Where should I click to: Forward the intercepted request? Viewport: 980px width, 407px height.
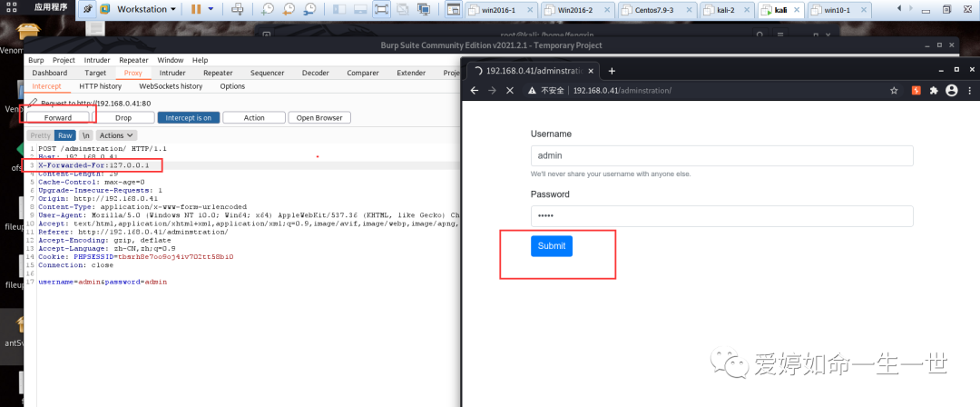tap(58, 118)
